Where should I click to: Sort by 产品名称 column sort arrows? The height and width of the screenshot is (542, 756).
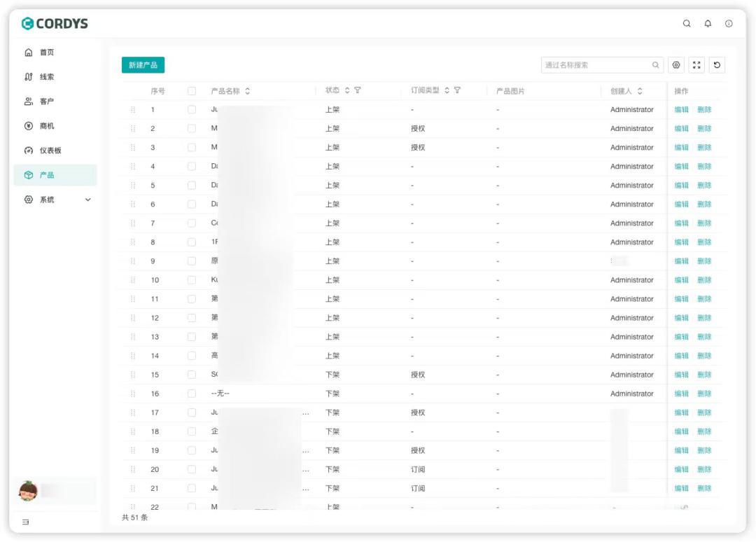[x=248, y=91]
